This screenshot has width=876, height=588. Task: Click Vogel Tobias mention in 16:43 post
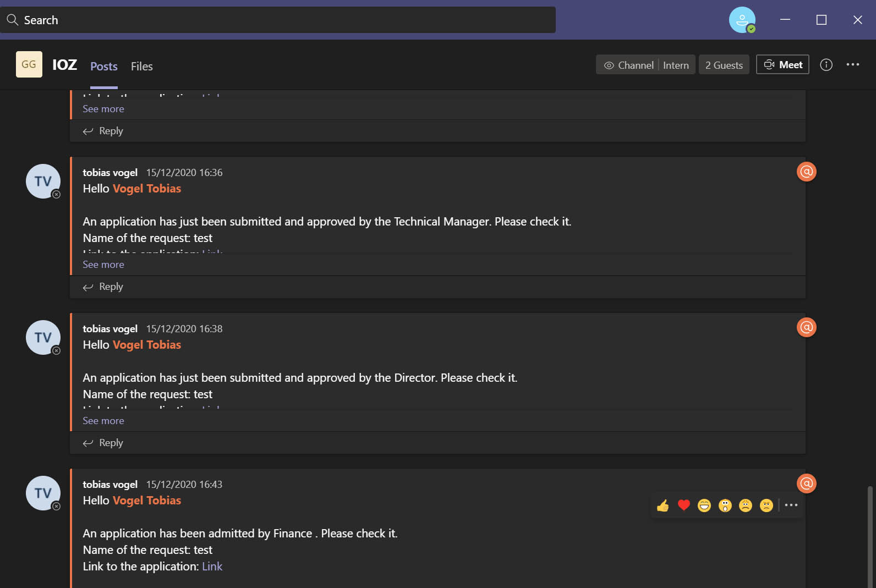coord(147,501)
